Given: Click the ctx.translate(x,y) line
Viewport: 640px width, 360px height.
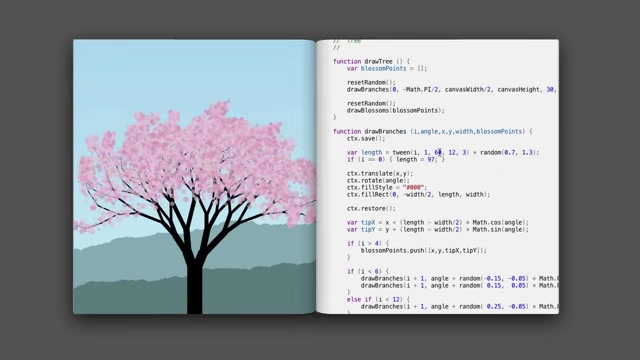Looking at the screenshot, I should (x=380, y=173).
